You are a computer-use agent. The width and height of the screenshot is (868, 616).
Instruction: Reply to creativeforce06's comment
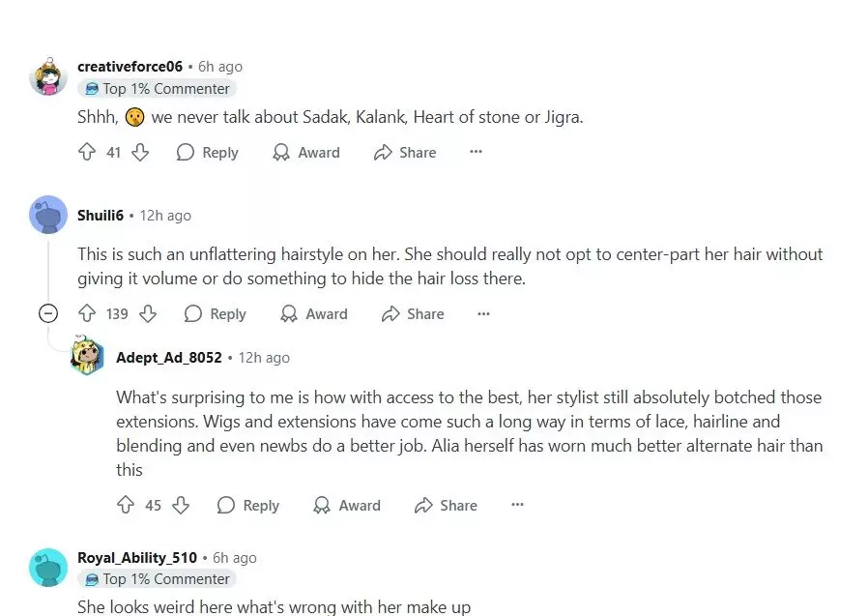pos(207,153)
